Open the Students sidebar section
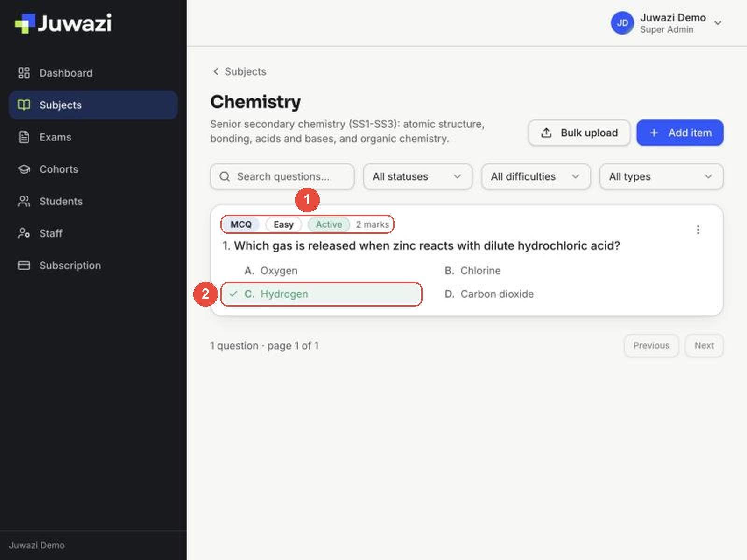 [93, 201]
